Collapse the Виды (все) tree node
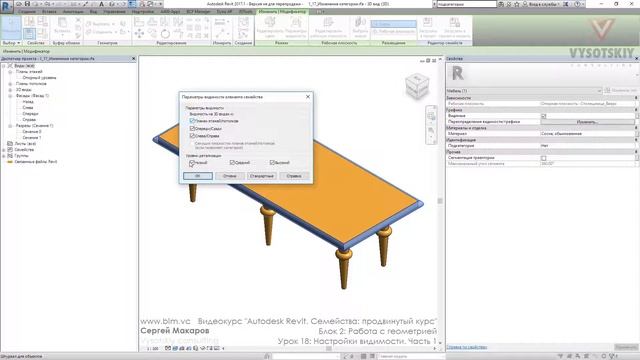640x360 pixels. click(4, 66)
